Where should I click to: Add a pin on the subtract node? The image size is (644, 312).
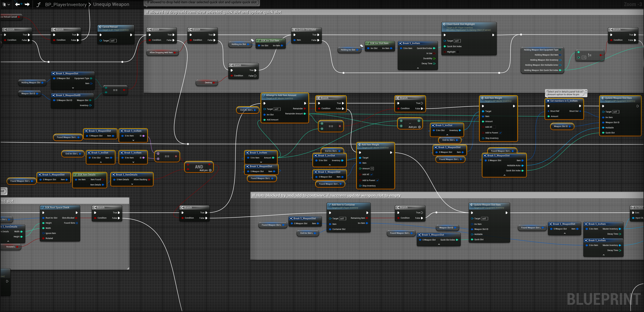[419, 127]
